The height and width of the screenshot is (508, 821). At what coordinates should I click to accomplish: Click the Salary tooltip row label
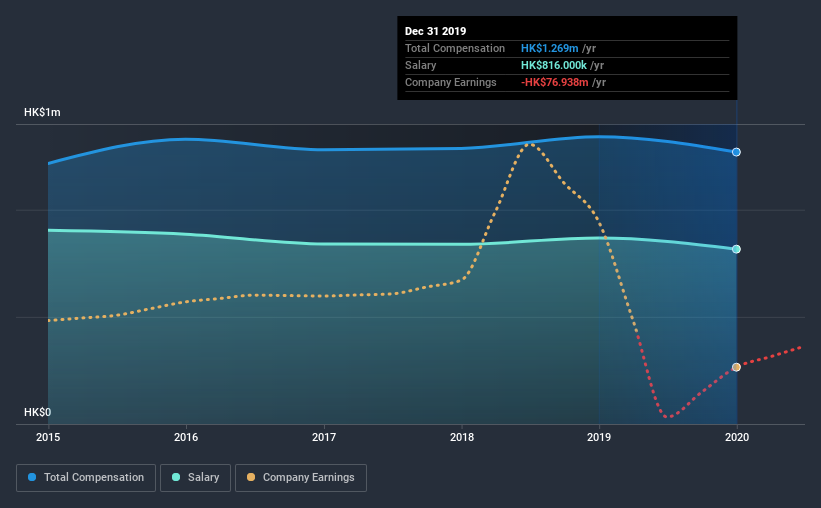coord(420,65)
